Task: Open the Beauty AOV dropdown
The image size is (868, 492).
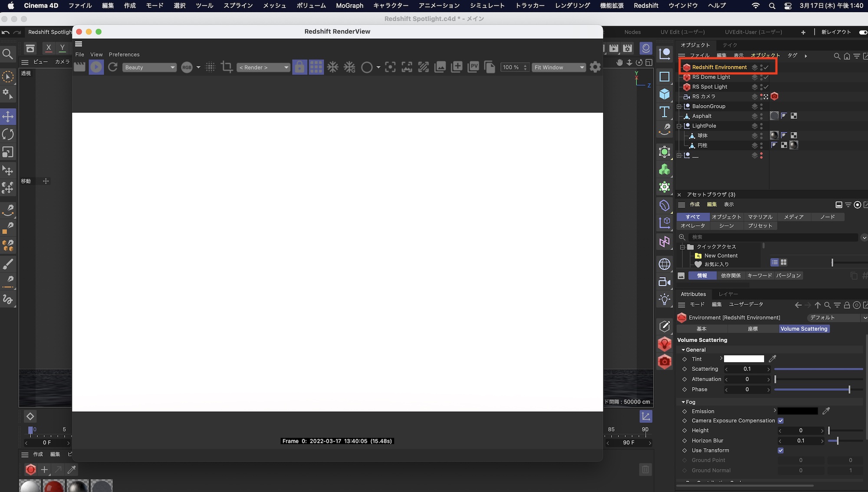Action: tap(149, 67)
